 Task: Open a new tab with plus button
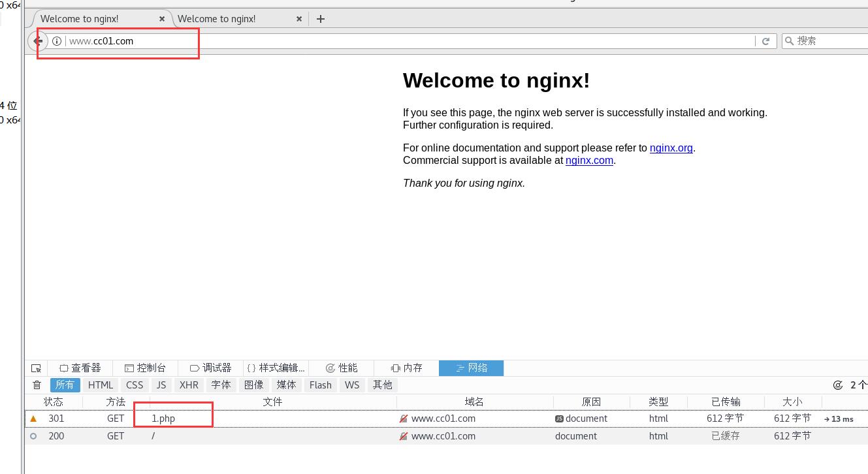[320, 19]
